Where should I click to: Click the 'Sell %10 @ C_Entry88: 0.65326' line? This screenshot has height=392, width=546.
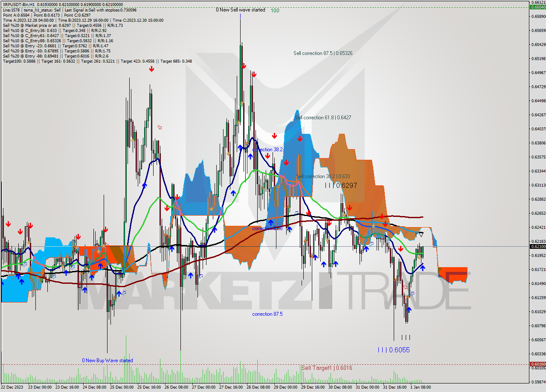coord(58,40)
